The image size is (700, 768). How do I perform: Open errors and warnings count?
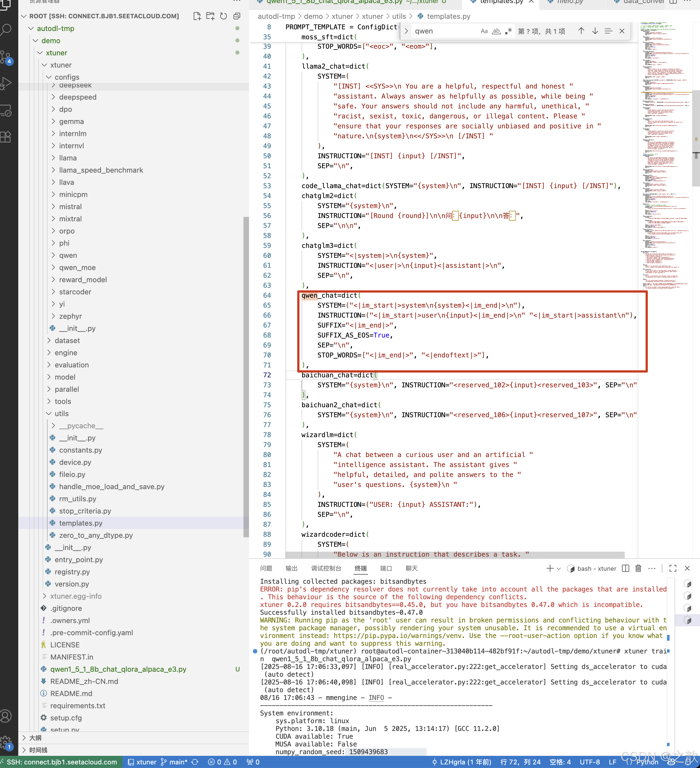[222, 762]
